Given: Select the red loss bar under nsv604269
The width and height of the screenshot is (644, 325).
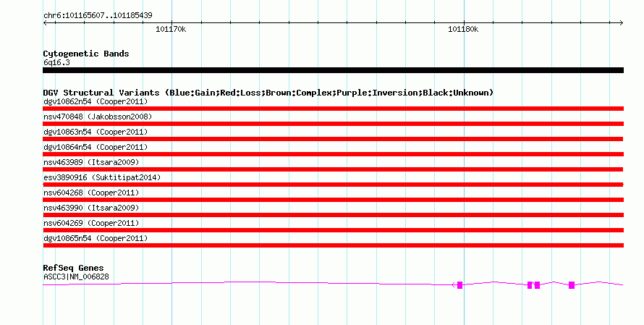Looking at the screenshot, I should (x=333, y=230).
